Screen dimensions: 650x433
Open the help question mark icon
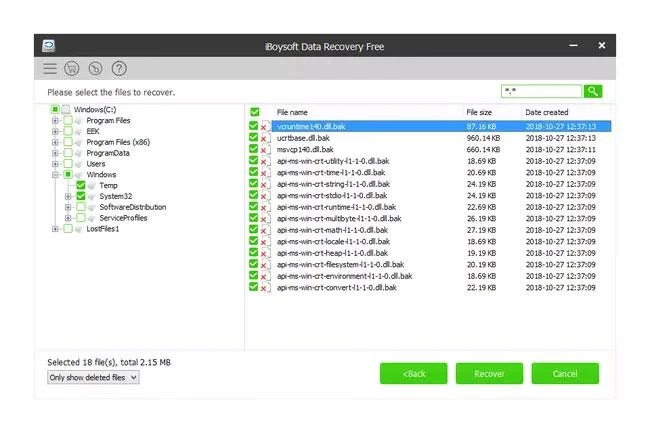click(119, 68)
